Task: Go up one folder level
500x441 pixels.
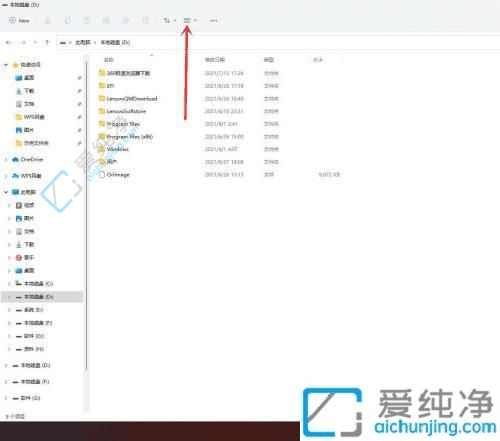Action: [x=47, y=42]
